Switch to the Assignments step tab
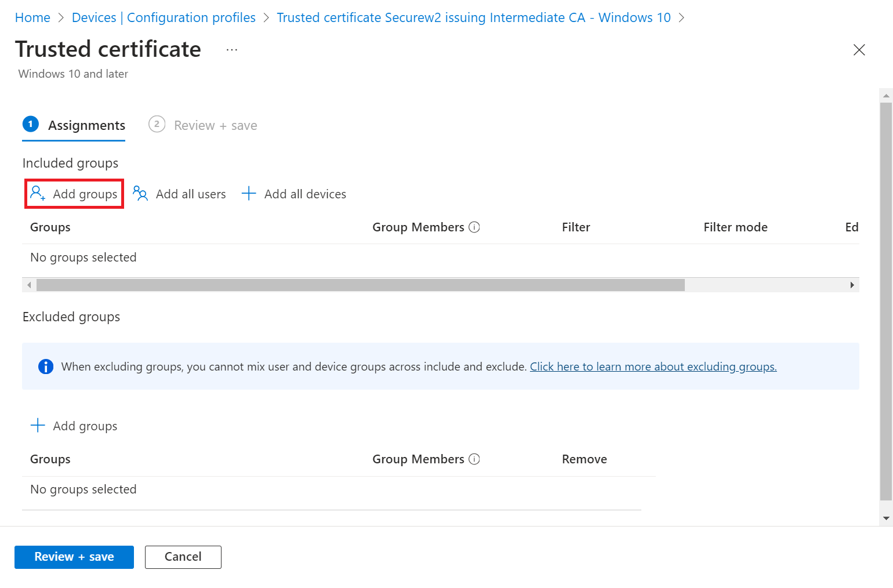893x588 pixels. coord(74,125)
